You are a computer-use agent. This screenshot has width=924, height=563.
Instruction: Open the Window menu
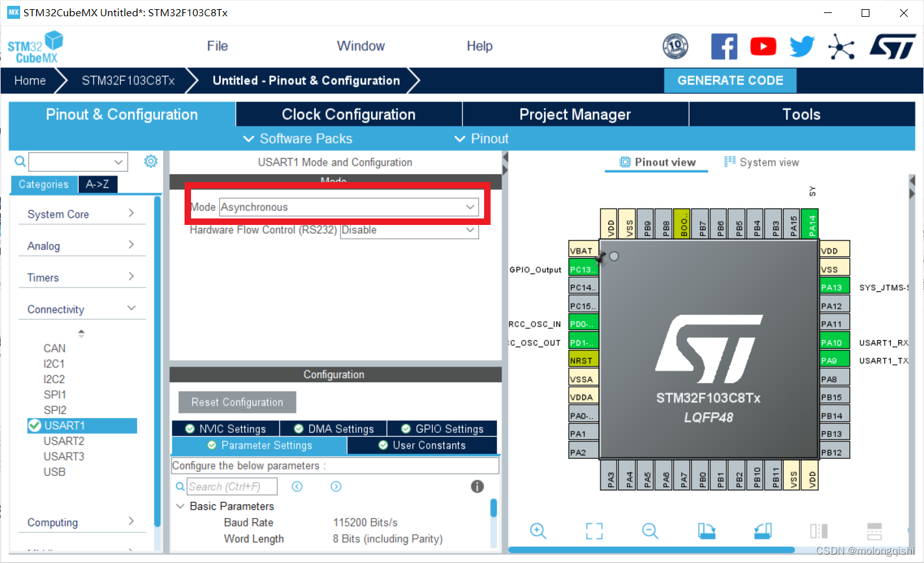point(361,46)
